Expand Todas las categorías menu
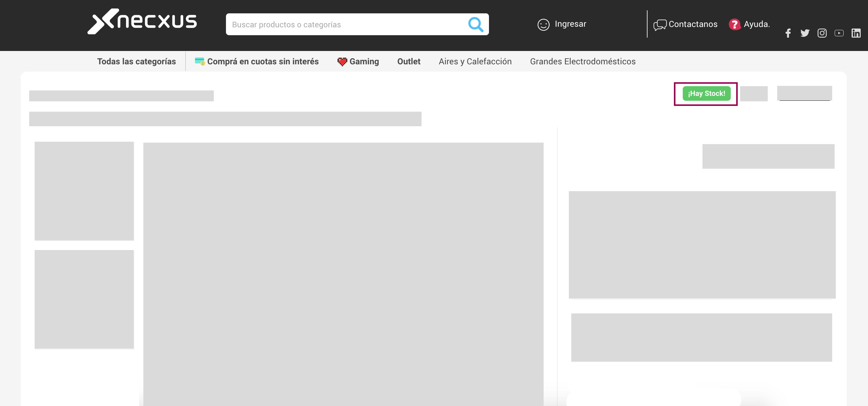This screenshot has height=406, width=868. point(136,61)
